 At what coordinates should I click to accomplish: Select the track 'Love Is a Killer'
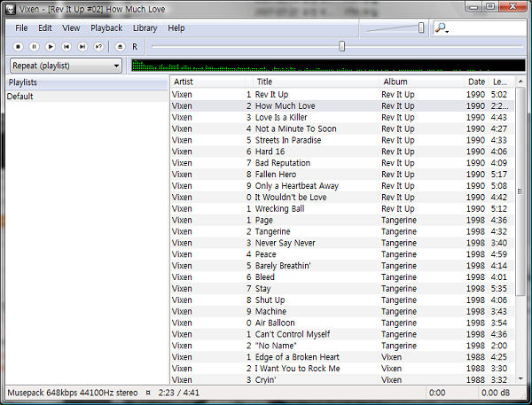click(342, 117)
